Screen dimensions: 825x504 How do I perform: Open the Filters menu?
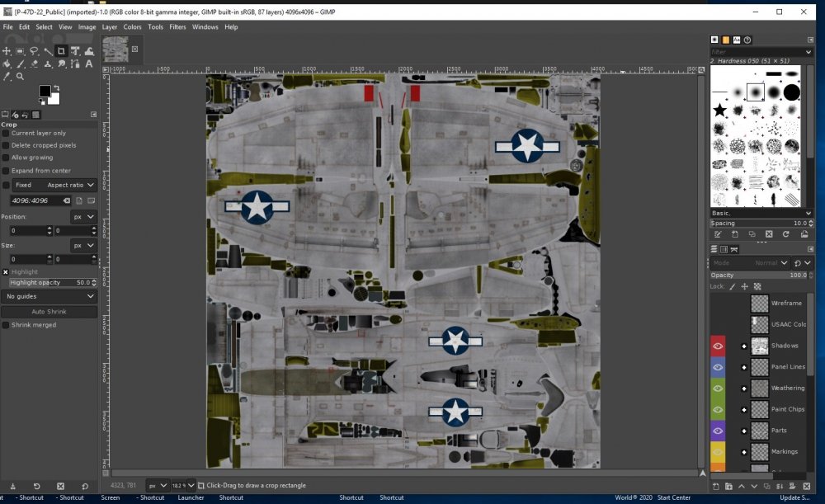click(x=177, y=26)
